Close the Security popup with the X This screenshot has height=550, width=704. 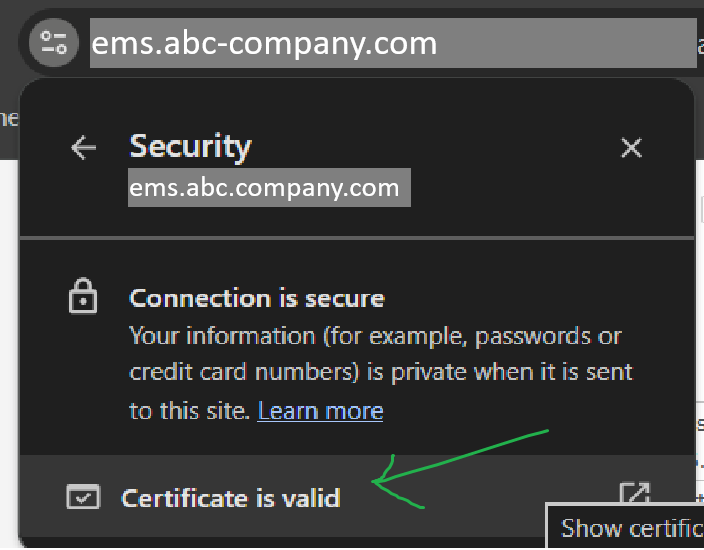[x=631, y=148]
